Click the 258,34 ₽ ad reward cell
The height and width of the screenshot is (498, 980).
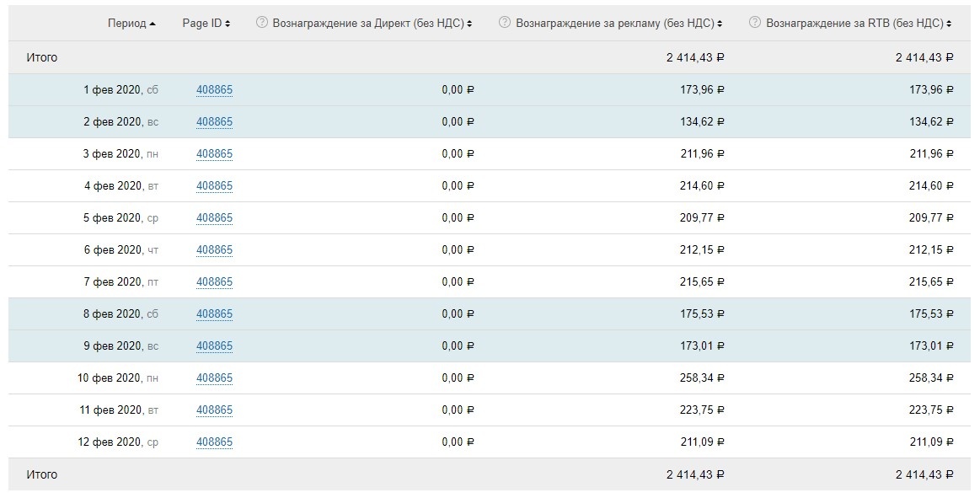[702, 378]
